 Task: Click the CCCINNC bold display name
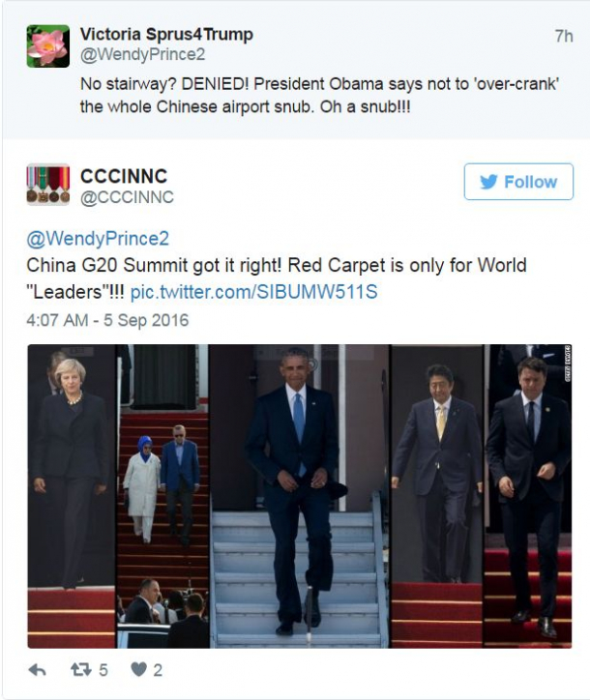point(124,176)
